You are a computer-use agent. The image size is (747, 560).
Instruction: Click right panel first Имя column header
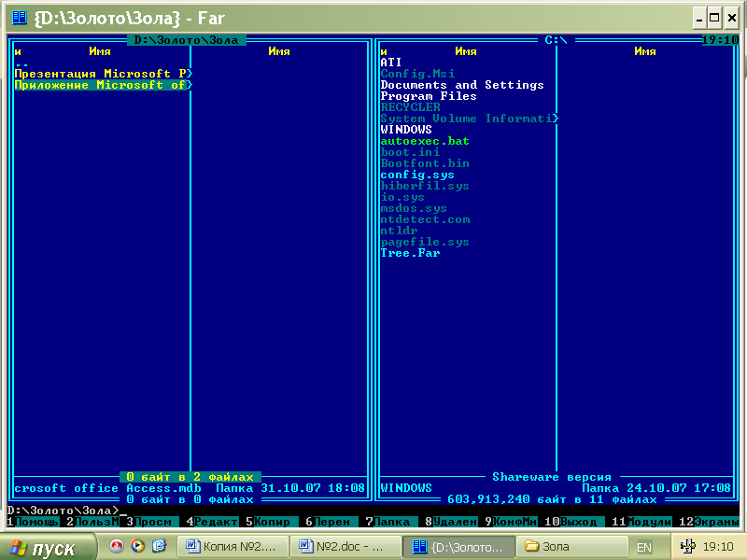coord(465,51)
